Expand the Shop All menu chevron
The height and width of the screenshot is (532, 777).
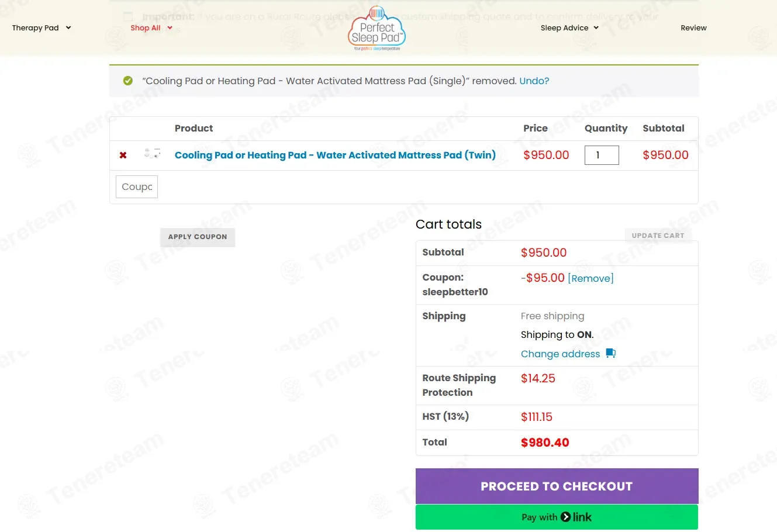[x=170, y=27]
